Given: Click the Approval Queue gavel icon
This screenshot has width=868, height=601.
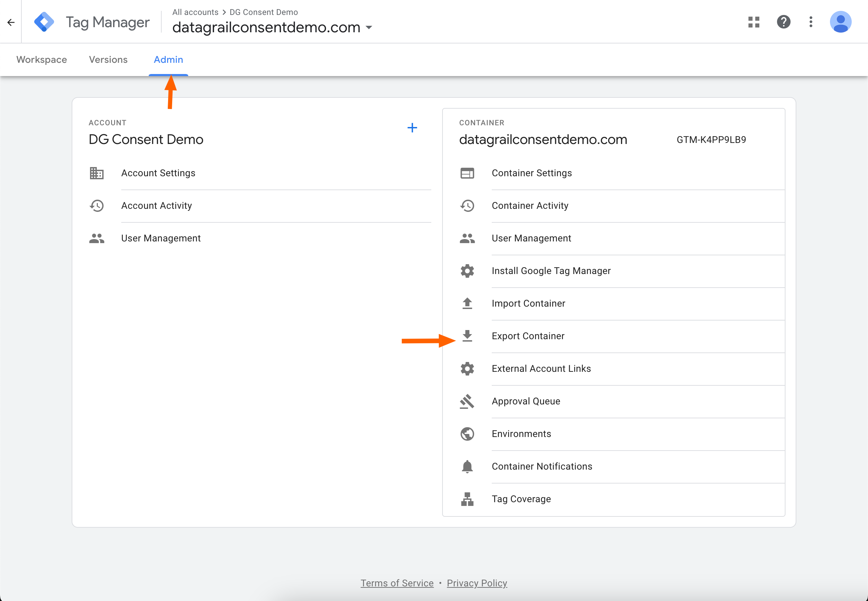Looking at the screenshot, I should [467, 401].
